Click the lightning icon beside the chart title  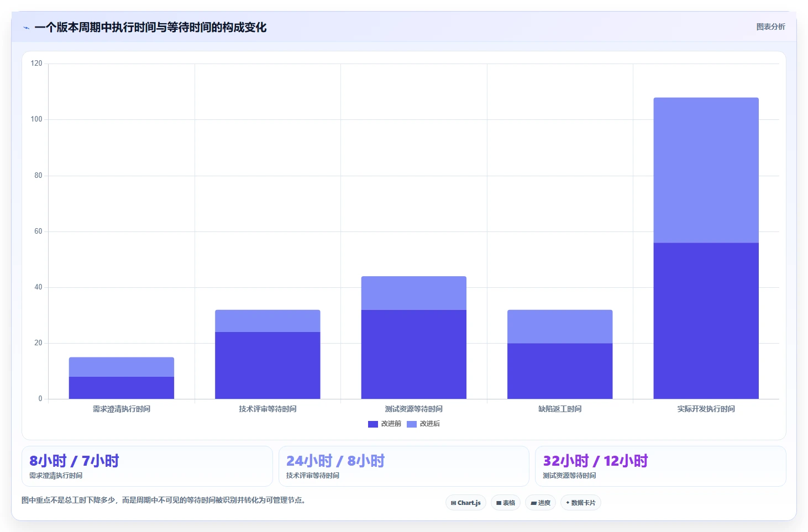point(26,28)
